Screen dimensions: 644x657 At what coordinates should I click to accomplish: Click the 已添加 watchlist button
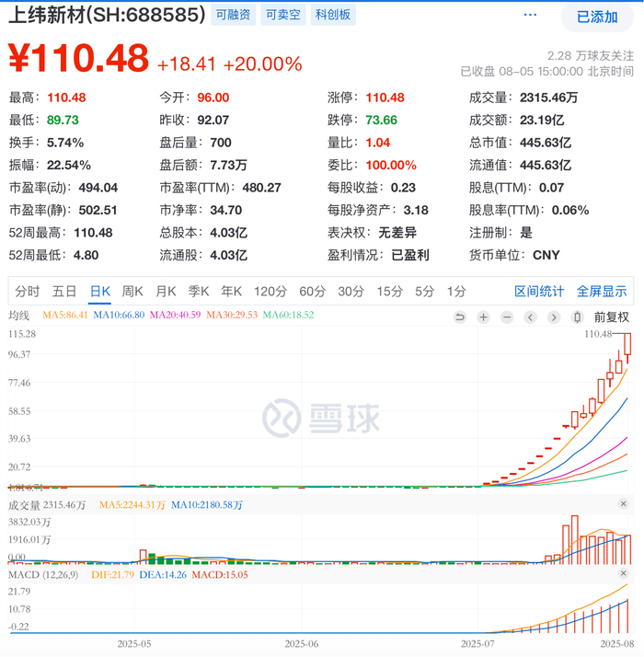coord(597,17)
